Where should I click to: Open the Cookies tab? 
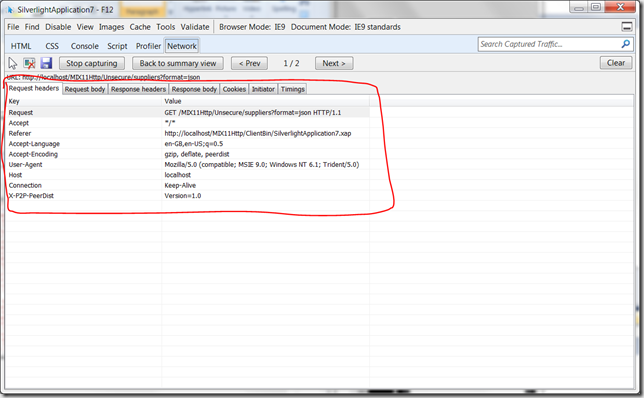[x=234, y=89]
